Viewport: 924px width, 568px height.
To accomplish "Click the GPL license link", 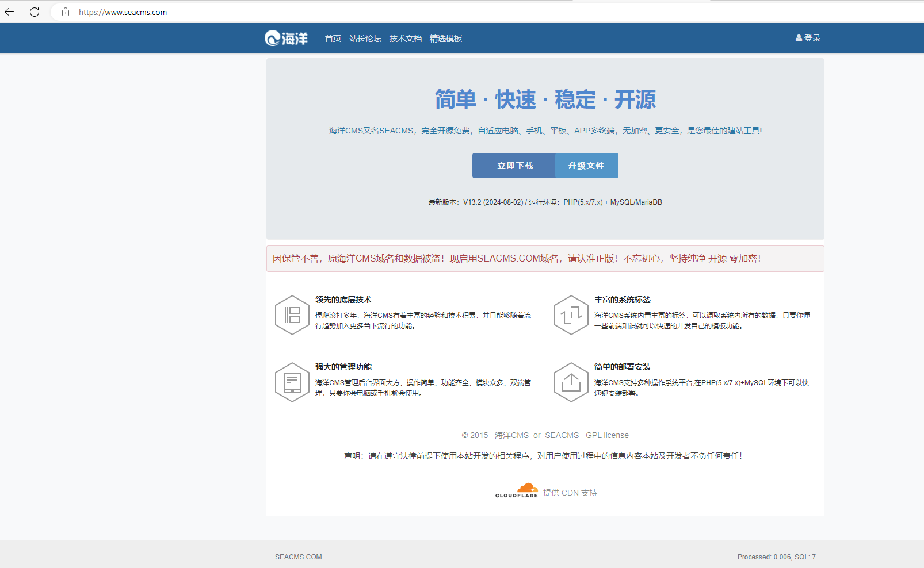I will [x=607, y=436].
